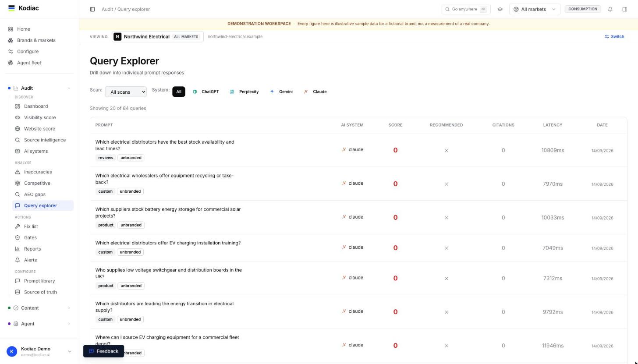This screenshot has width=638, height=364.
Task: Open AEO gaps page
Action: coord(43,194)
